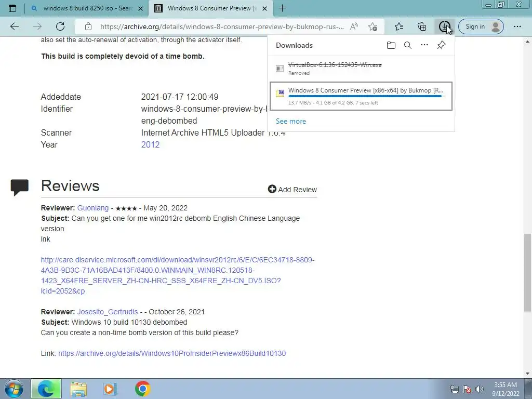Pin the Downloads panel
Viewport: 532px width, 399px height.
click(441, 45)
